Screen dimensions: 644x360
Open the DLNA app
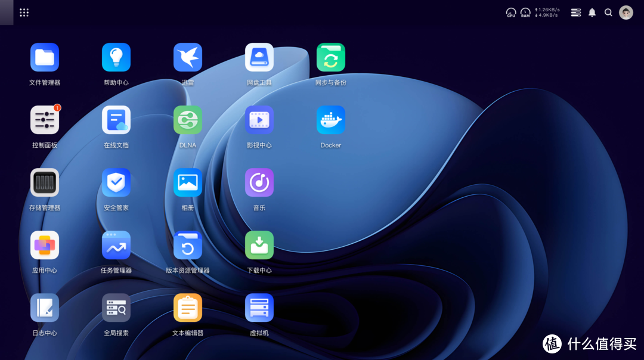[188, 120]
